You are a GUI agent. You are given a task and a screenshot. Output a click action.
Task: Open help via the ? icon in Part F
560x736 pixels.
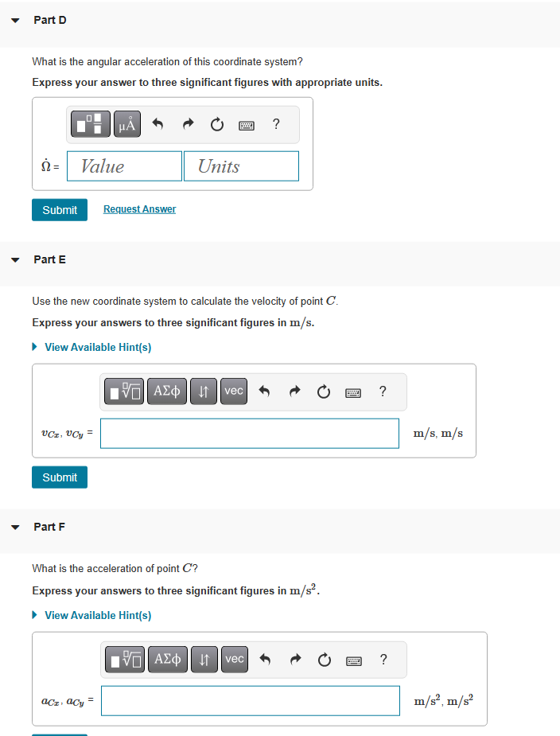coord(383,659)
